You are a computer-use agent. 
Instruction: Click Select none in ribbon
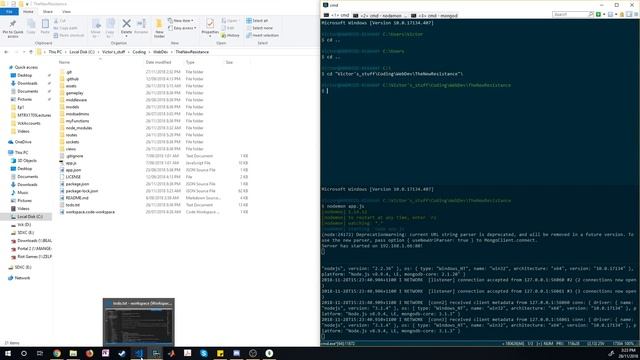[x=259, y=28]
